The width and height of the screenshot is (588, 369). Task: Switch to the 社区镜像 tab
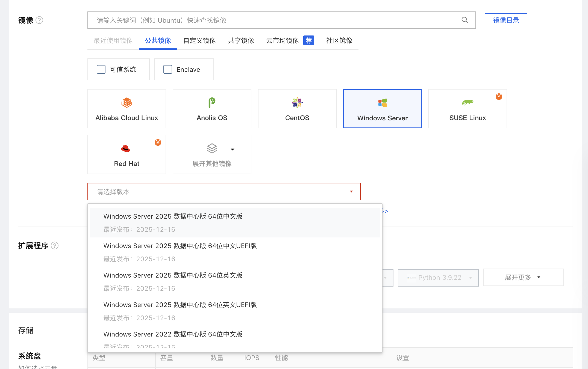339,41
